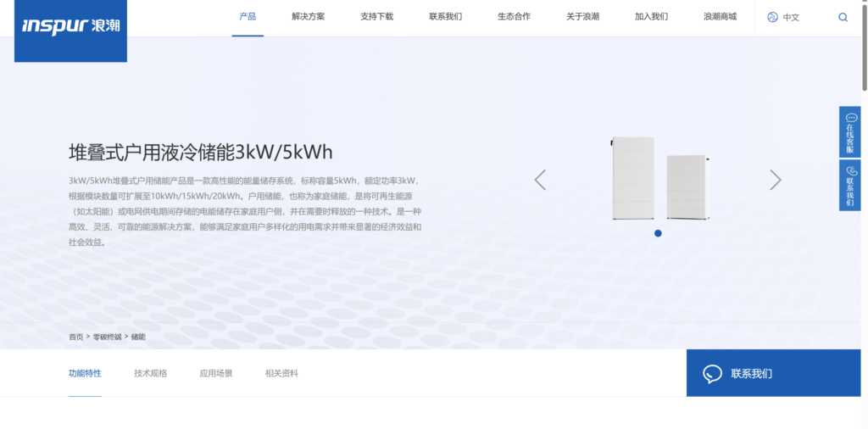Image resolution: width=868 pixels, height=429 pixels.
Task: Switch to the 技术规格 tab
Action: pyautogui.click(x=151, y=373)
